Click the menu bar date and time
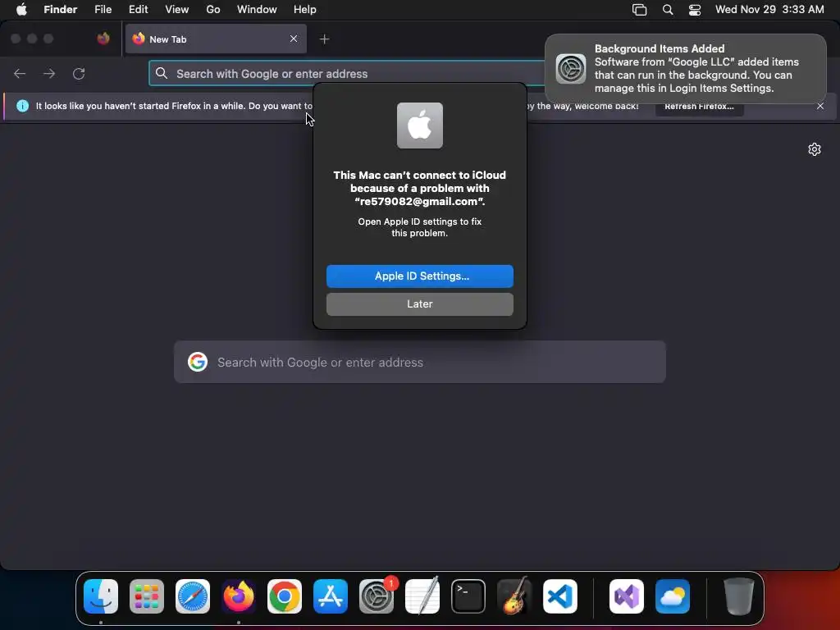This screenshot has height=630, width=840. point(769,9)
